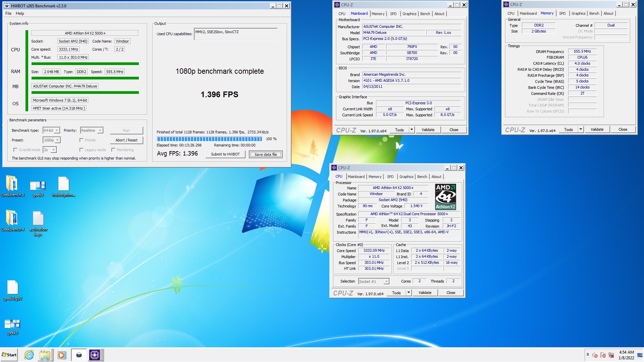This screenshot has width=644, height=362.
Task: Toggle Pmode checkbox
Action: pos(82,140)
